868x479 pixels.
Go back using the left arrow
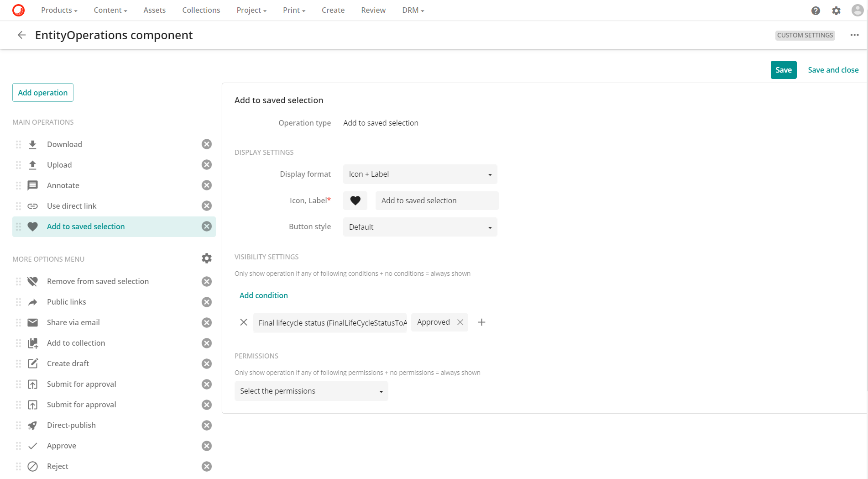tap(21, 35)
